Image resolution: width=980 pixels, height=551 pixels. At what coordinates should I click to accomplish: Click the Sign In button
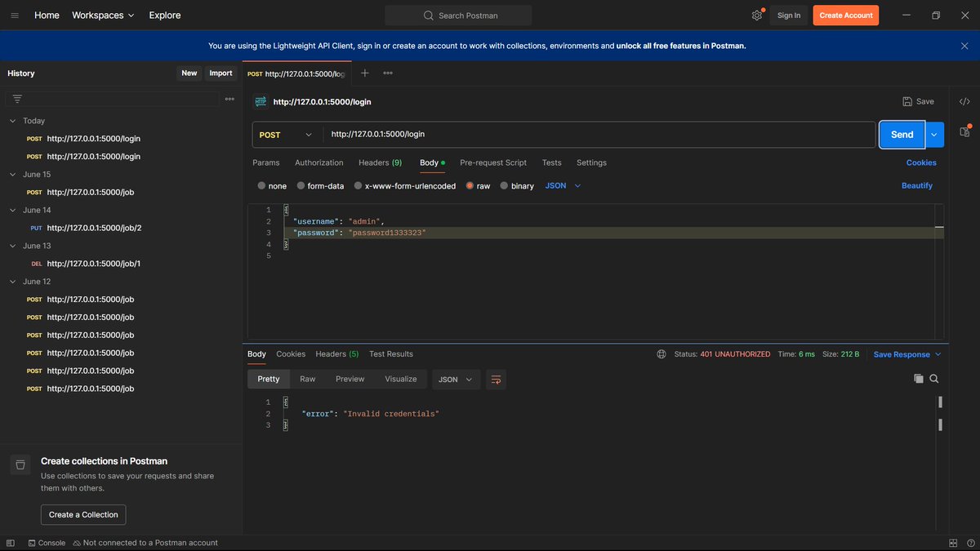coord(789,16)
